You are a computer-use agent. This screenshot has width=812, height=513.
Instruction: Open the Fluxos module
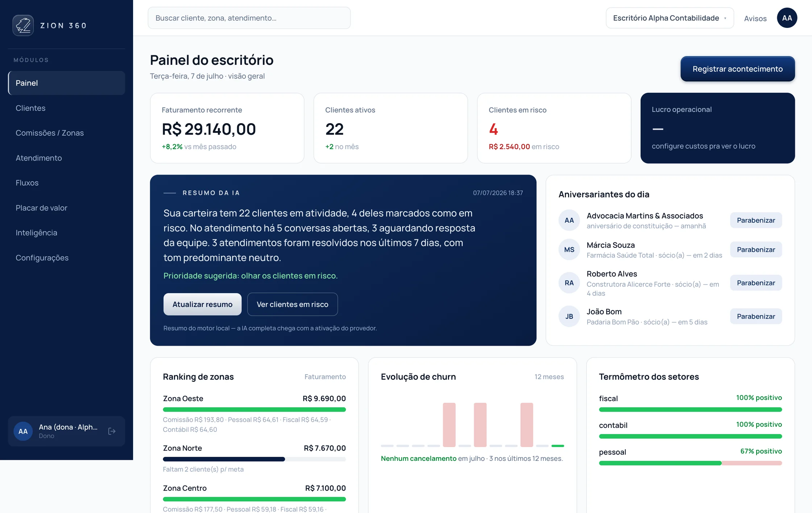67,183
